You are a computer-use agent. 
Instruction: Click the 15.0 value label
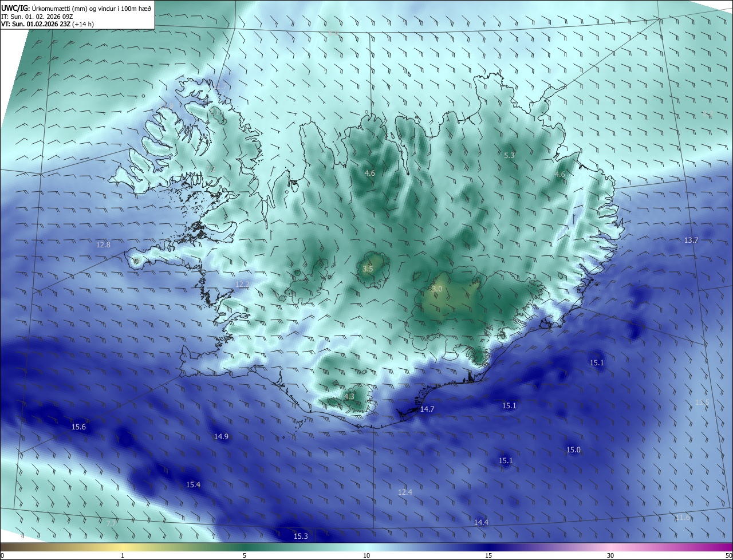(573, 449)
